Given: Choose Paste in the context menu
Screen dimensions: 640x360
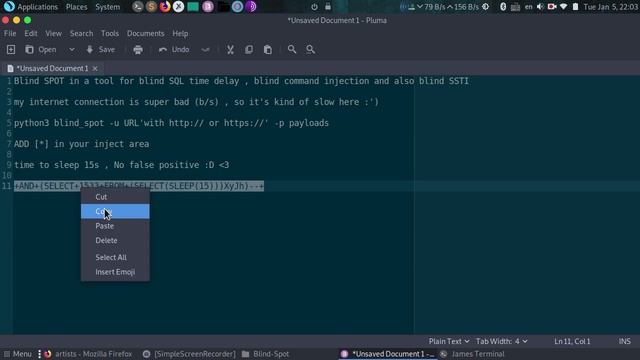Looking at the screenshot, I should coord(115,226).
